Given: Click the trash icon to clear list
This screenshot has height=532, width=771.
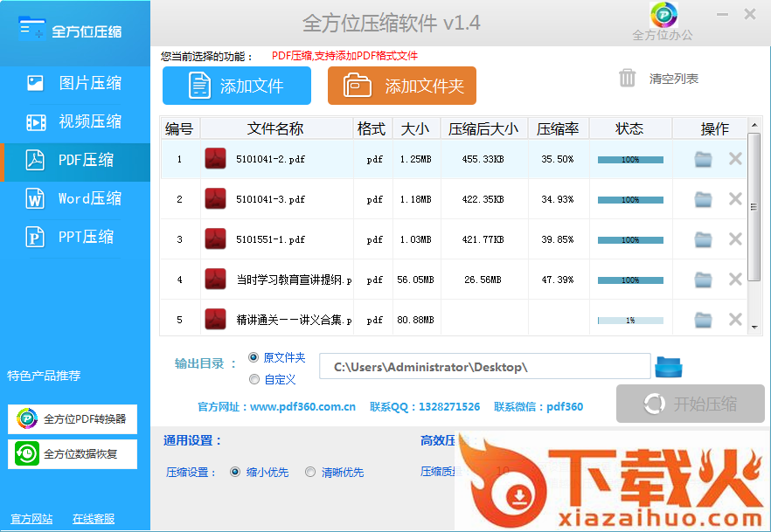Looking at the screenshot, I should pos(627,78).
